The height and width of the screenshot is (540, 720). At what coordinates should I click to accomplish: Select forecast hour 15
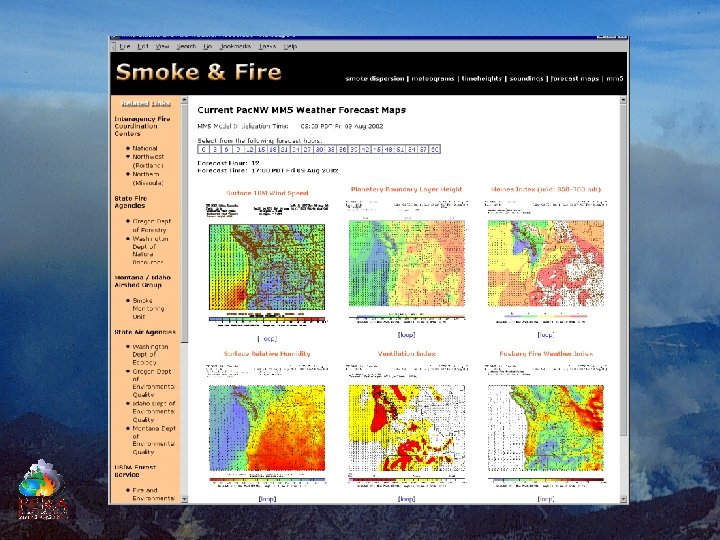261,149
